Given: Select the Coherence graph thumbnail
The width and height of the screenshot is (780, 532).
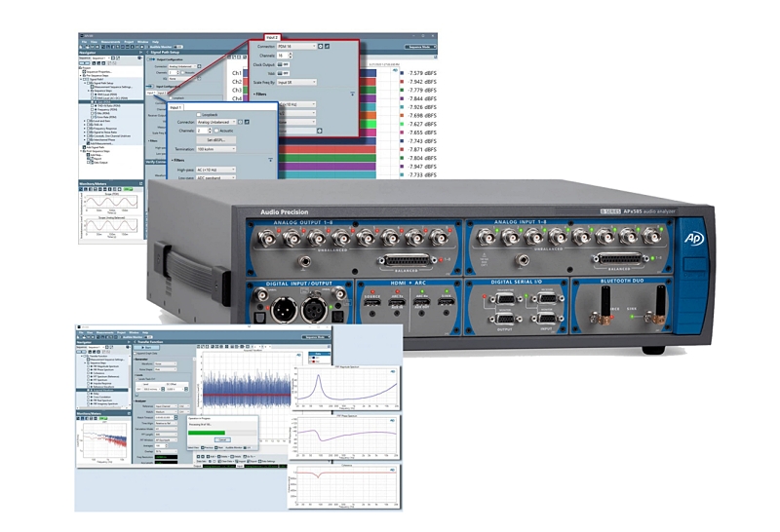Looking at the screenshot, I should [345, 487].
